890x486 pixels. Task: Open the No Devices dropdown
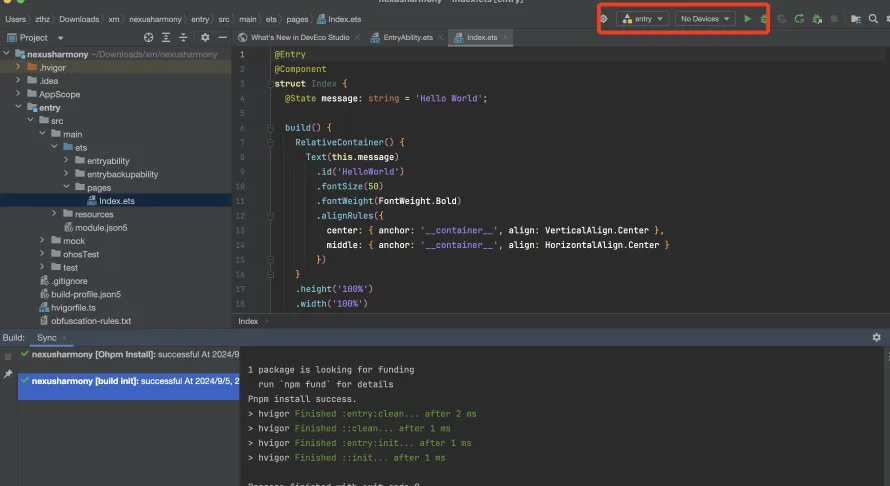[x=705, y=18]
